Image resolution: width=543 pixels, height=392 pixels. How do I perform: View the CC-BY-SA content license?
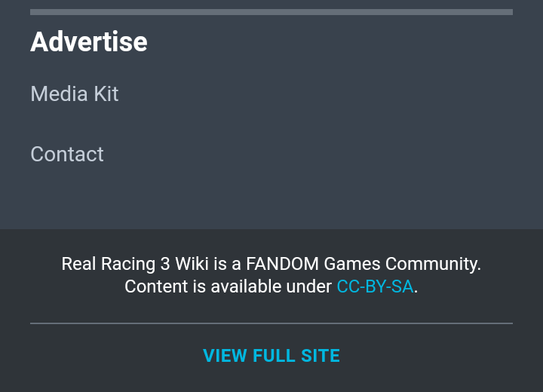tap(375, 287)
